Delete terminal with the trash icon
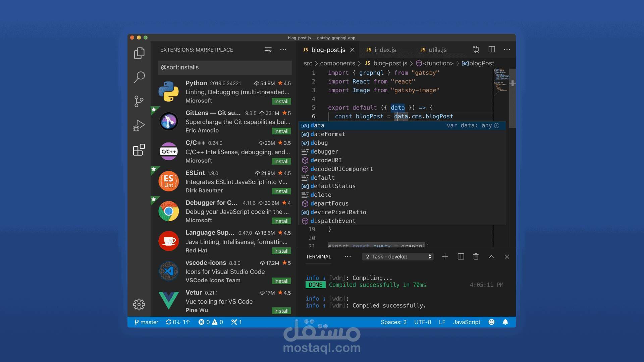 (x=476, y=257)
